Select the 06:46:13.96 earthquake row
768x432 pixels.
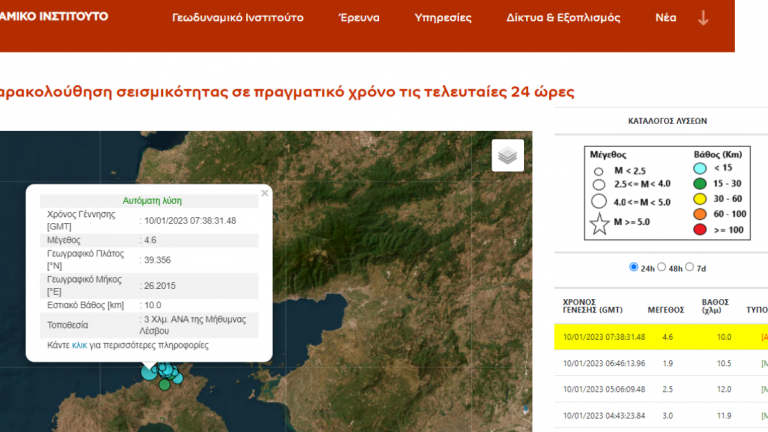[661, 363]
